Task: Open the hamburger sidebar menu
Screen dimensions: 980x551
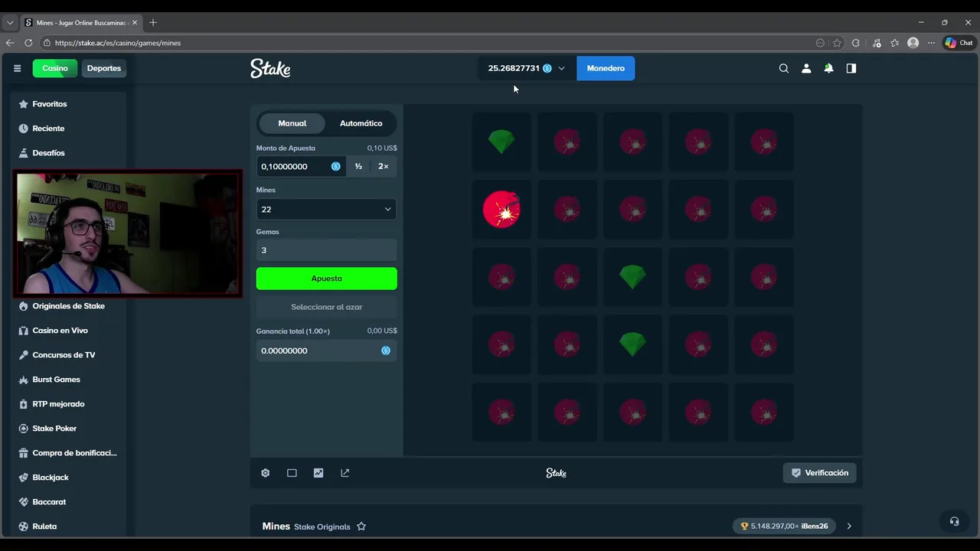Action: [17, 68]
